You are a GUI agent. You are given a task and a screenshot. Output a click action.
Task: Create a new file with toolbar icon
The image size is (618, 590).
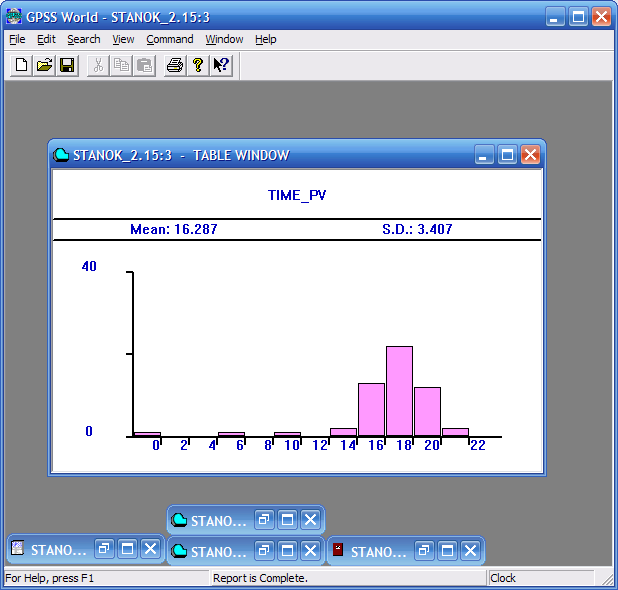tap(21, 65)
